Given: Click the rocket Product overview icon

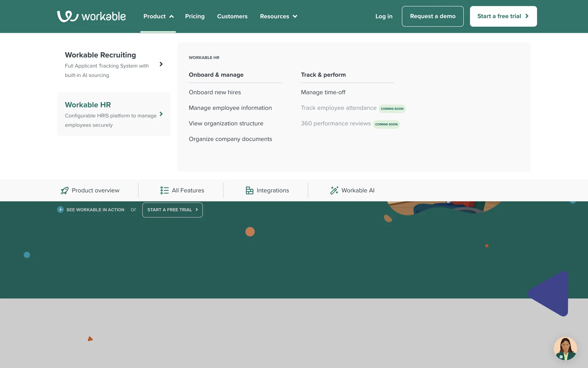Looking at the screenshot, I should coord(65,190).
